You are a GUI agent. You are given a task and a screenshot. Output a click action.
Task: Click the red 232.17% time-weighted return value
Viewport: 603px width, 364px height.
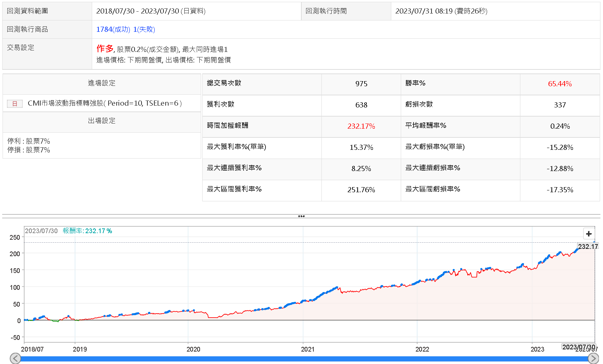point(361,126)
